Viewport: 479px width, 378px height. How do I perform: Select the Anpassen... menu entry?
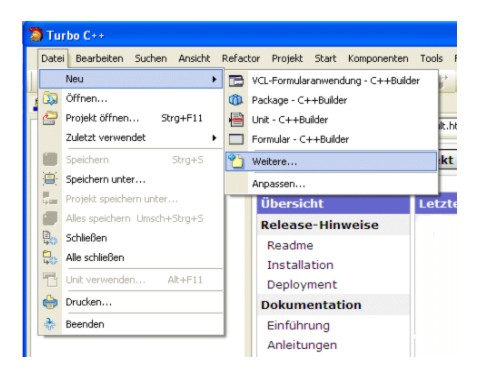[x=278, y=184]
